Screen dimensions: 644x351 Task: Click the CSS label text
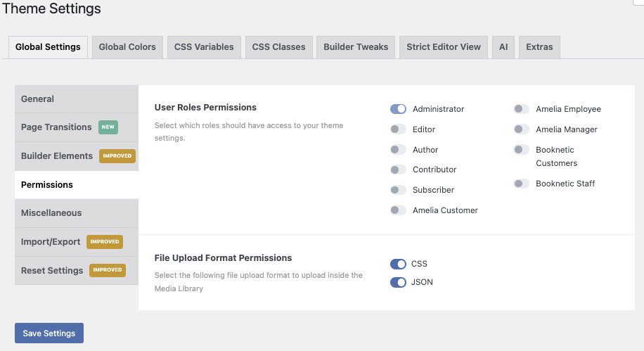[x=419, y=264]
